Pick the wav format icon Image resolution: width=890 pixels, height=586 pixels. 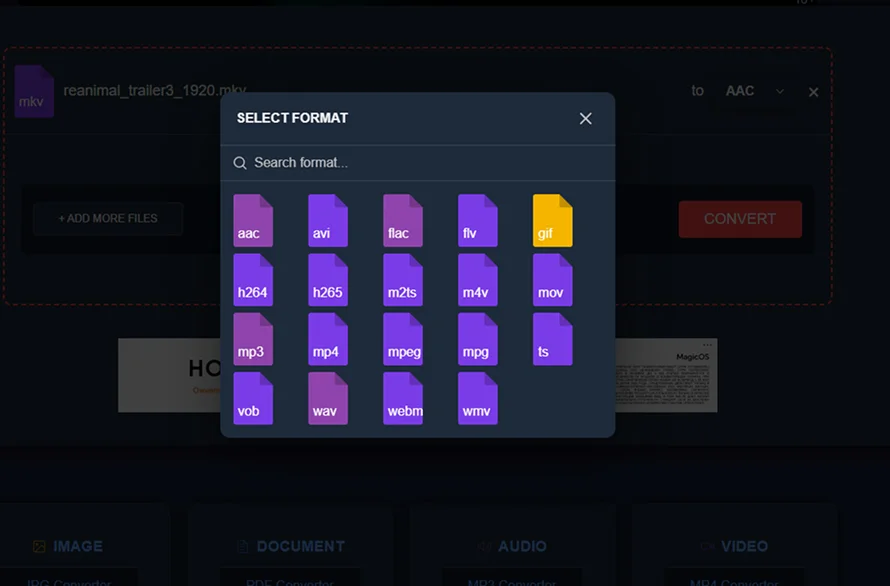point(328,398)
